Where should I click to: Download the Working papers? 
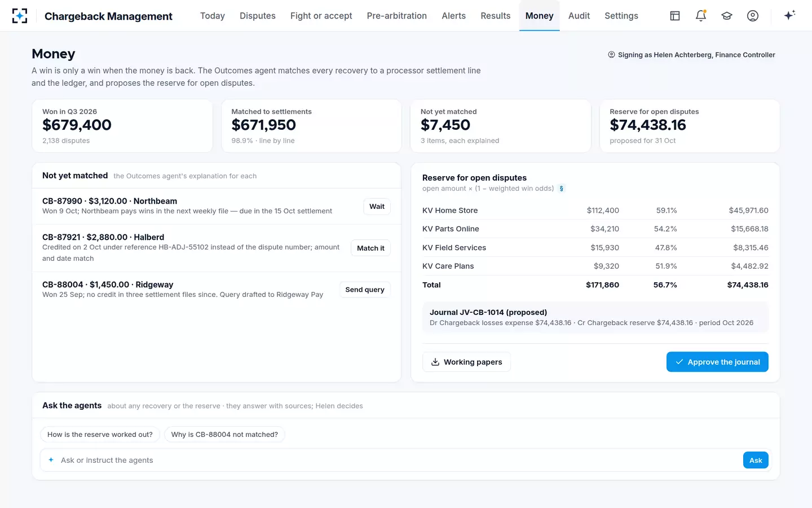click(x=466, y=362)
